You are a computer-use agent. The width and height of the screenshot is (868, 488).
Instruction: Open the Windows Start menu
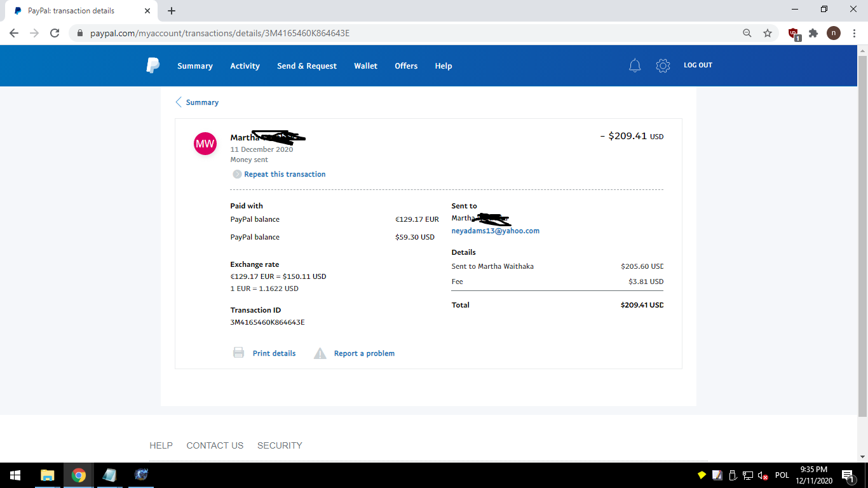point(15,475)
